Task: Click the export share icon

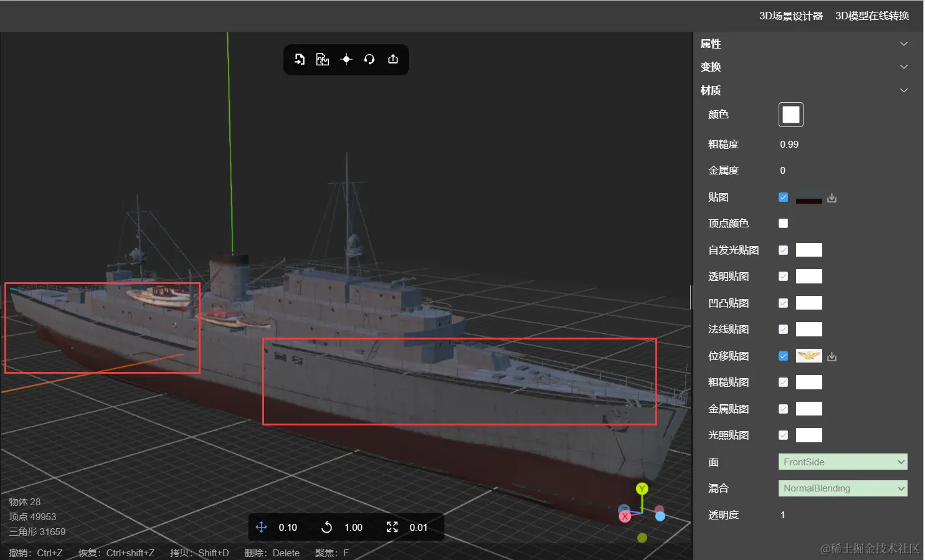Action: 393,59
